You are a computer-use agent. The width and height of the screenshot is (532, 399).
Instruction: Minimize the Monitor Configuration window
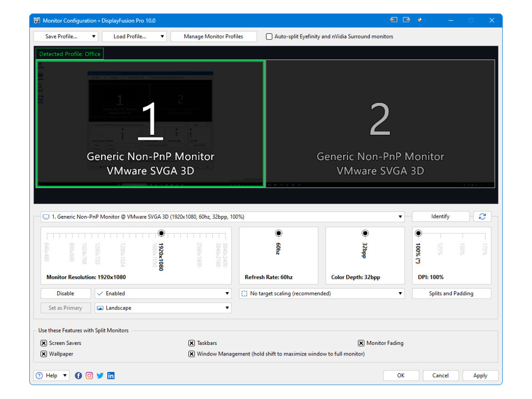pos(450,20)
